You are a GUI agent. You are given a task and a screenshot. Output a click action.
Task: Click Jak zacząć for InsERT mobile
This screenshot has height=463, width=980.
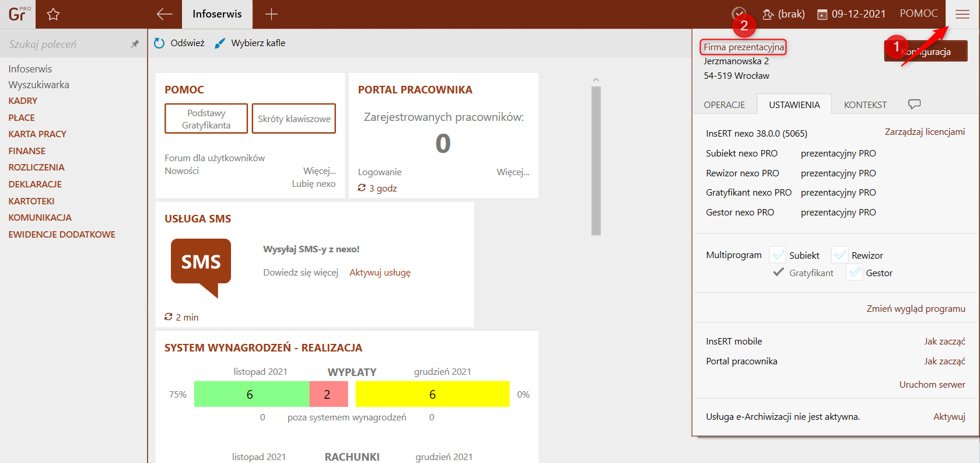944,341
